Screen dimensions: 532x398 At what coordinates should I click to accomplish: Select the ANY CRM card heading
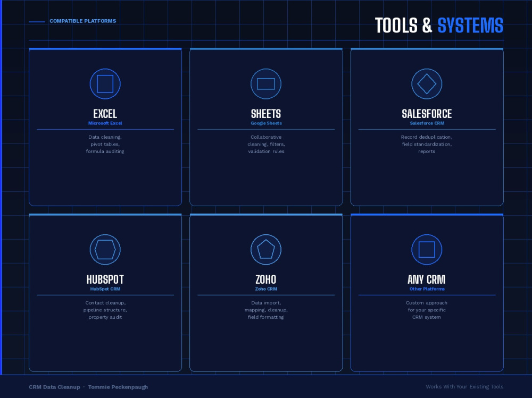pyautogui.click(x=427, y=280)
